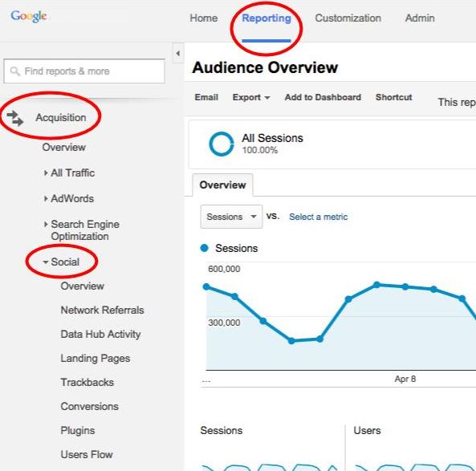Click the Find reports search field

[x=84, y=71]
